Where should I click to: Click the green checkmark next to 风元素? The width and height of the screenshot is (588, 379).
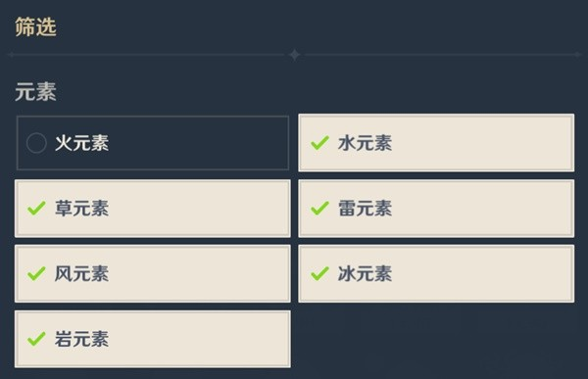pos(36,273)
